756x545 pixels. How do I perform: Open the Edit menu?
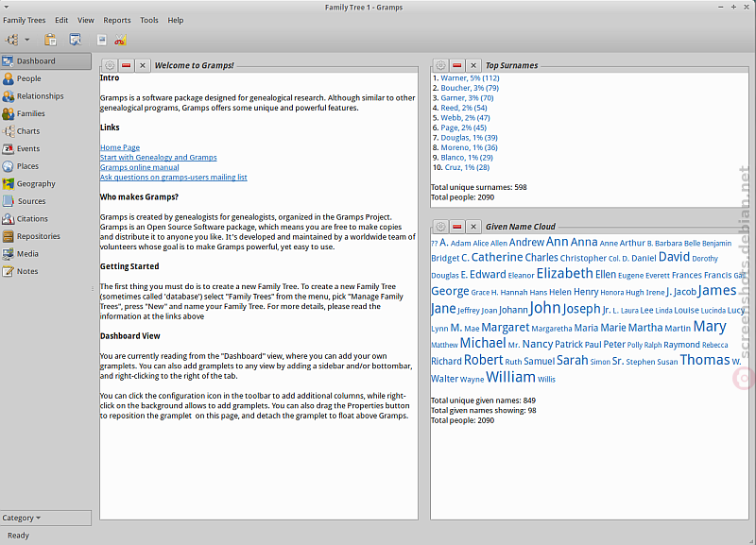[x=61, y=20]
